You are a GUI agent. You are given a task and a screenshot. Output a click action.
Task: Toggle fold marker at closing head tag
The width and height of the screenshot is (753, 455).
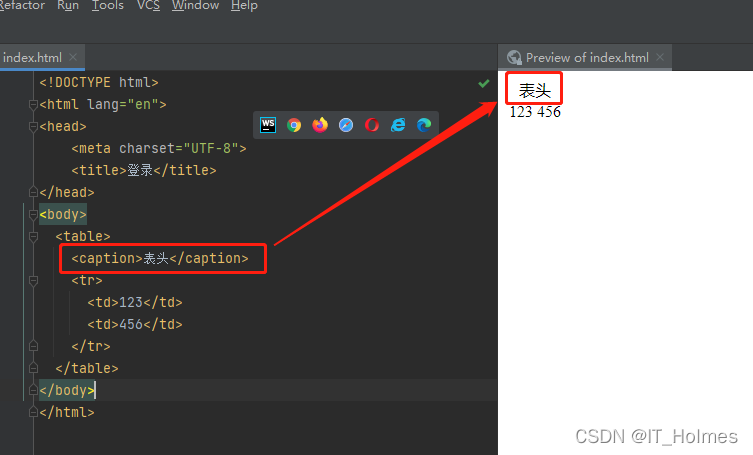(33, 192)
